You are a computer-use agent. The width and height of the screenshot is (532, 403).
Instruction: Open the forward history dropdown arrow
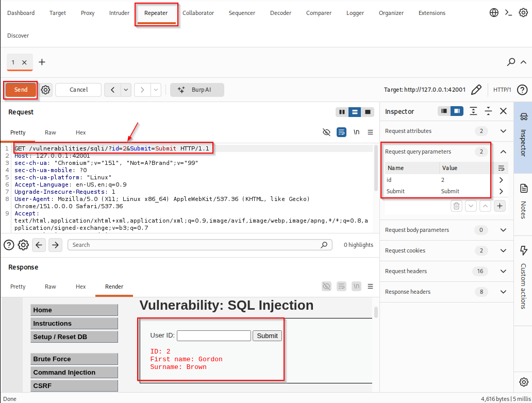click(156, 90)
